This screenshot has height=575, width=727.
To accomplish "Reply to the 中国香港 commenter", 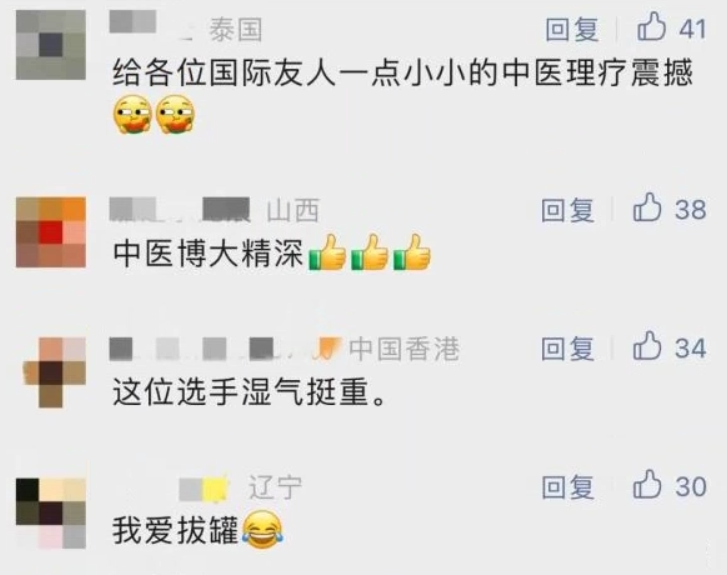I will (568, 348).
